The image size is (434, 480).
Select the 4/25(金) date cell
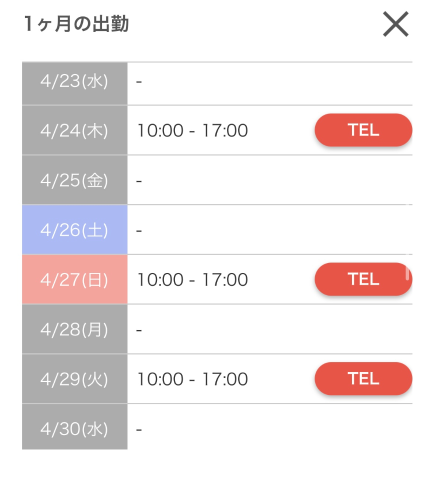(x=75, y=180)
